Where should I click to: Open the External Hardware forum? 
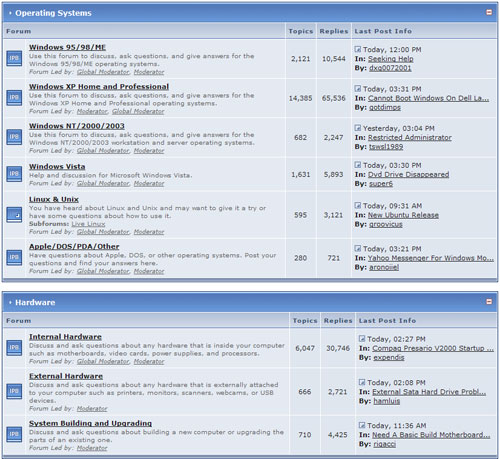[66, 376]
